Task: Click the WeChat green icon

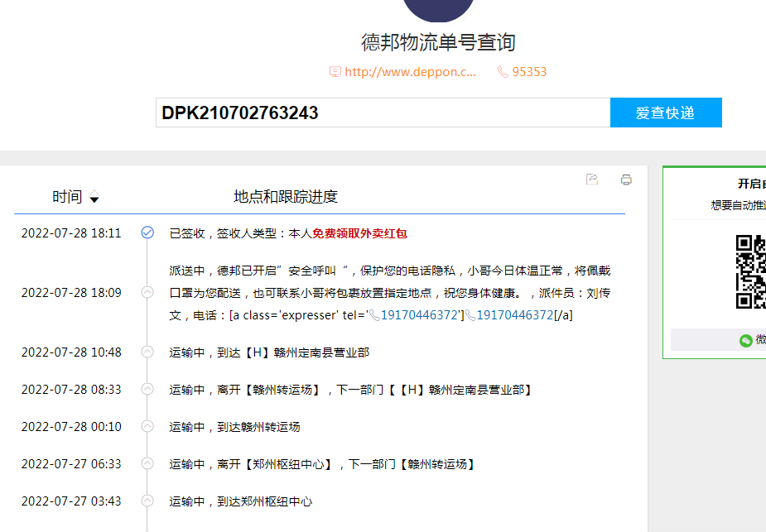Action: click(x=746, y=340)
